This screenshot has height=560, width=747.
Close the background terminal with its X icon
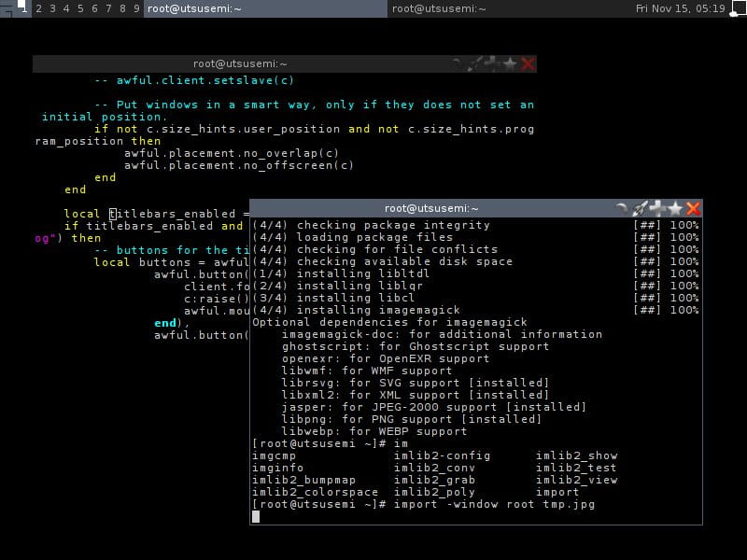click(529, 63)
